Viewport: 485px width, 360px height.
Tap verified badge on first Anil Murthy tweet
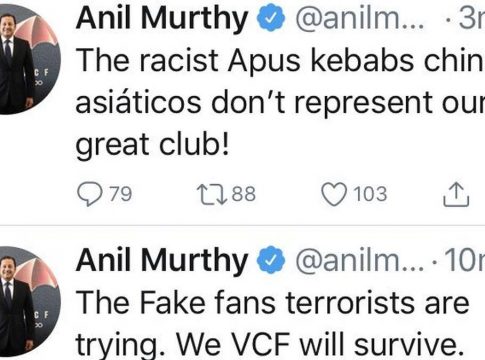pos(271,17)
